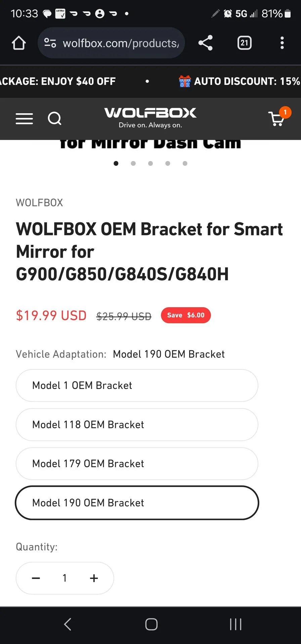Tap the WOLFBOX logo
Viewport: 301px width, 644px height.
[x=150, y=117]
